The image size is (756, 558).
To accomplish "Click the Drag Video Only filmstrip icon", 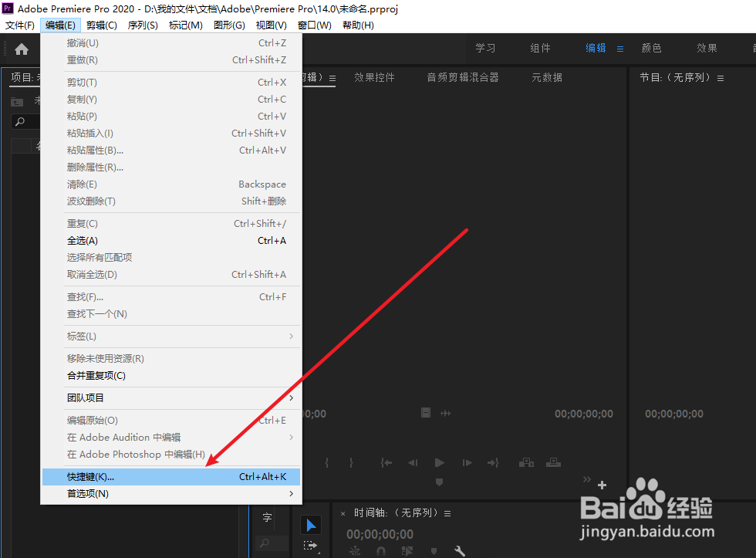I will click(x=426, y=413).
